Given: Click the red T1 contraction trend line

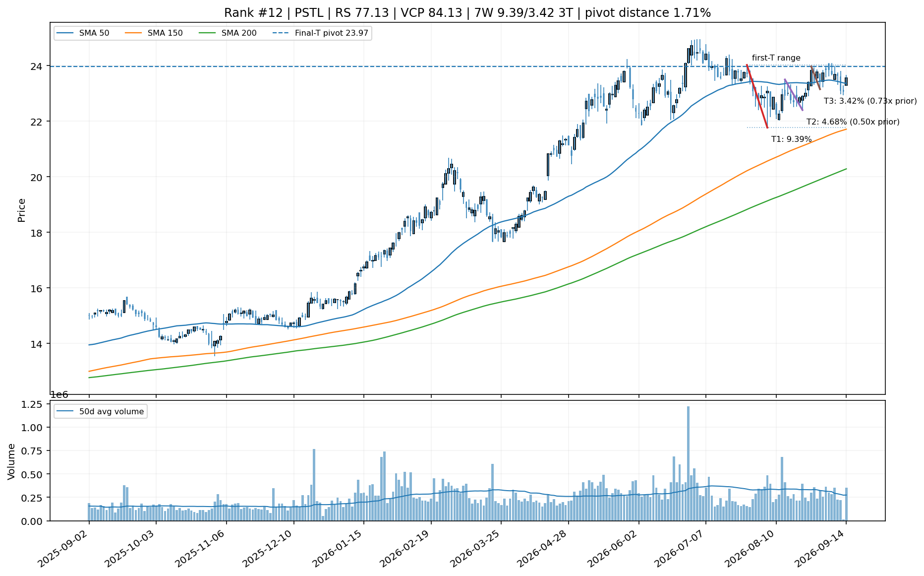Looking at the screenshot, I should [757, 96].
